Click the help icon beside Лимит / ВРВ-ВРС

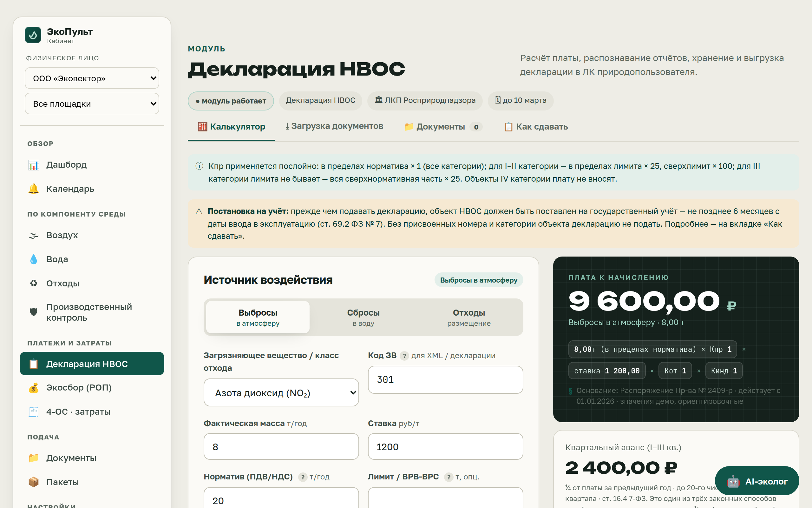pos(449,477)
